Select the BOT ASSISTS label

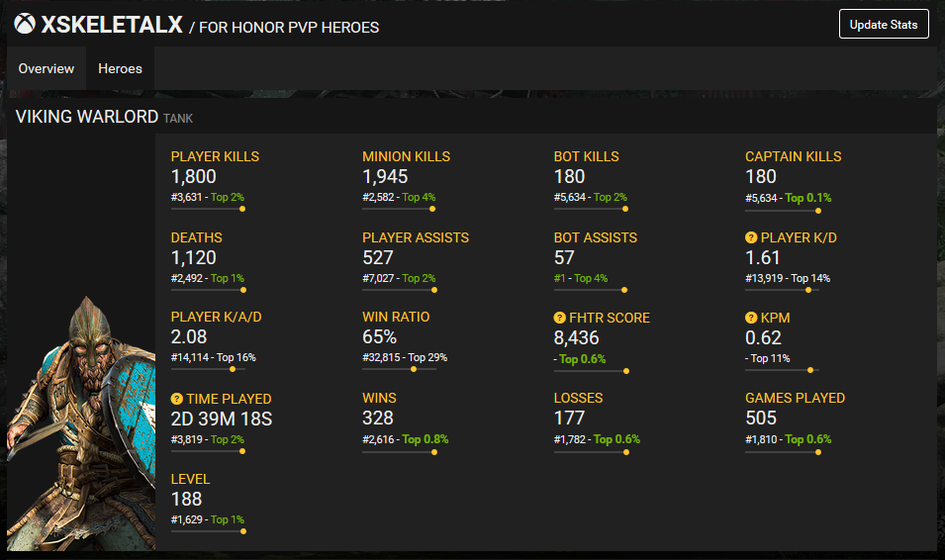[x=596, y=237]
